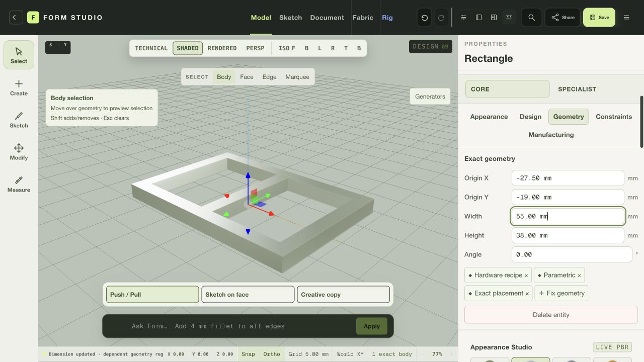Click the dimension layout icon in header
Image resolution: width=644 pixels, height=362 pixels.
509,18
